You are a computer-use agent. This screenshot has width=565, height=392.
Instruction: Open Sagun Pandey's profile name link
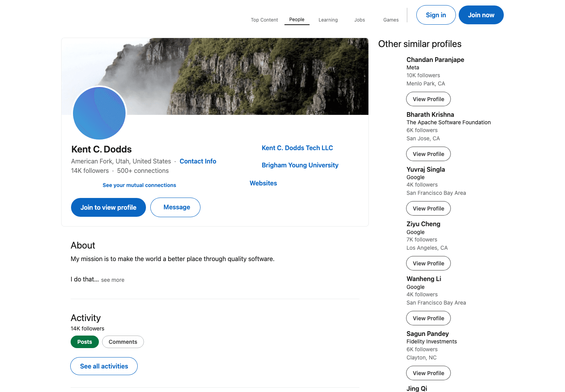428,334
